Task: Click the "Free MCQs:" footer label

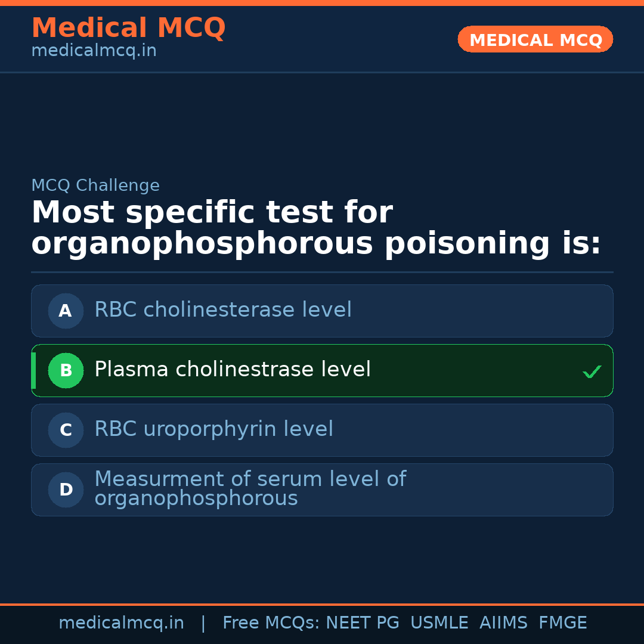Action: point(271,623)
